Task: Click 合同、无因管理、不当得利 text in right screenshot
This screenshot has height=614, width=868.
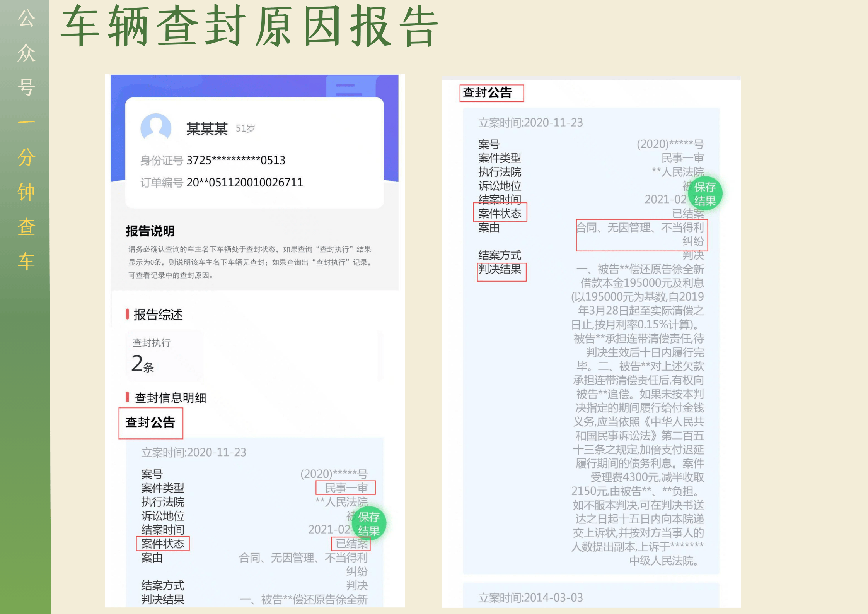Action: pyautogui.click(x=640, y=227)
